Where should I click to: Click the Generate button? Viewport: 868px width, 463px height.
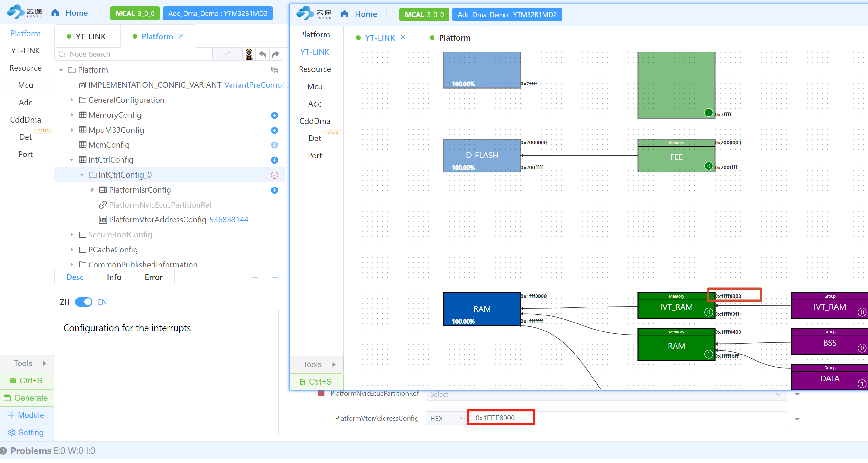point(27,398)
